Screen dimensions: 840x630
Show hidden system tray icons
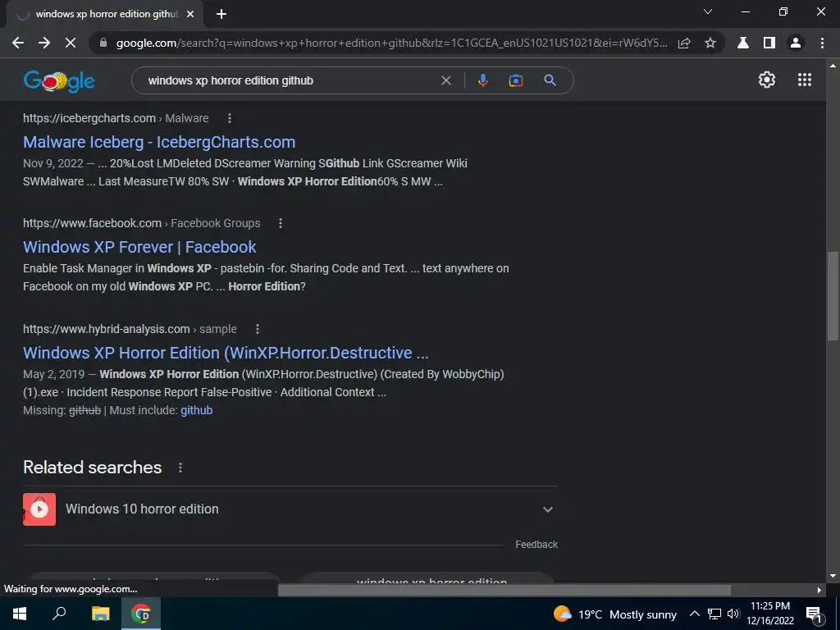click(694, 614)
